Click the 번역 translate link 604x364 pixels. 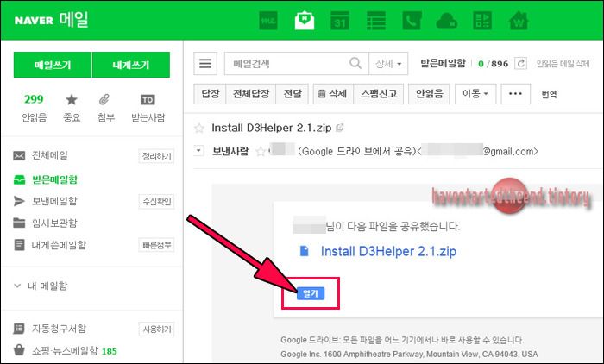(549, 94)
